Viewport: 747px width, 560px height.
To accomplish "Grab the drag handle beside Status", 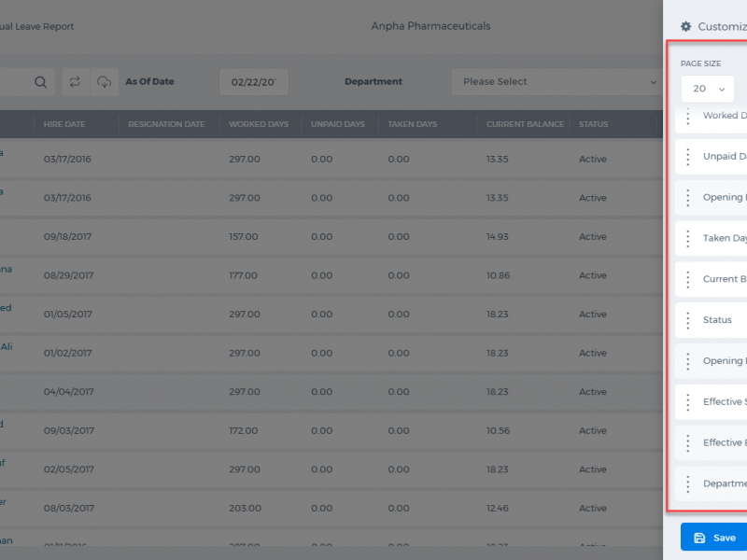I will tap(688, 320).
